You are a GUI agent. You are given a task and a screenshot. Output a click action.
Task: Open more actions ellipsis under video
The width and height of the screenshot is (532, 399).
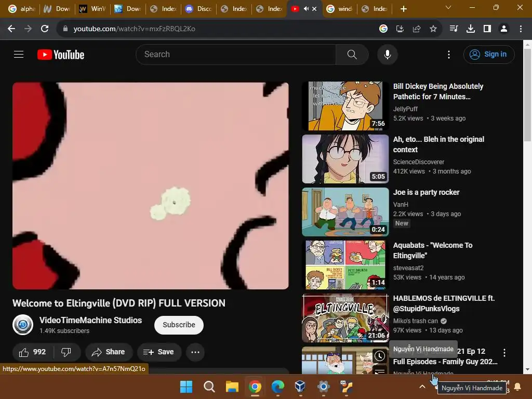195,352
